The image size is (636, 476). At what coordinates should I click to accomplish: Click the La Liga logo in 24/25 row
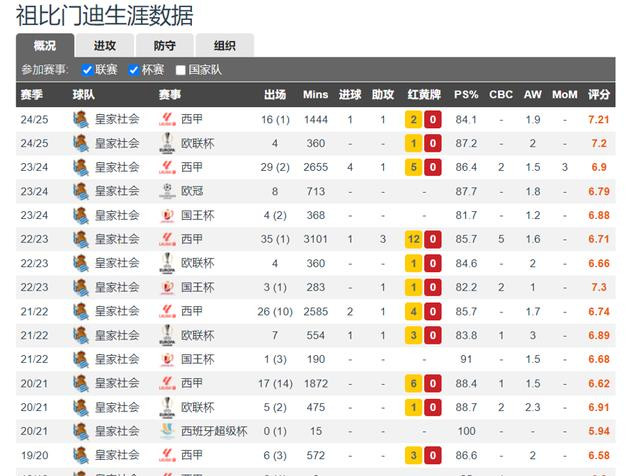click(167, 119)
